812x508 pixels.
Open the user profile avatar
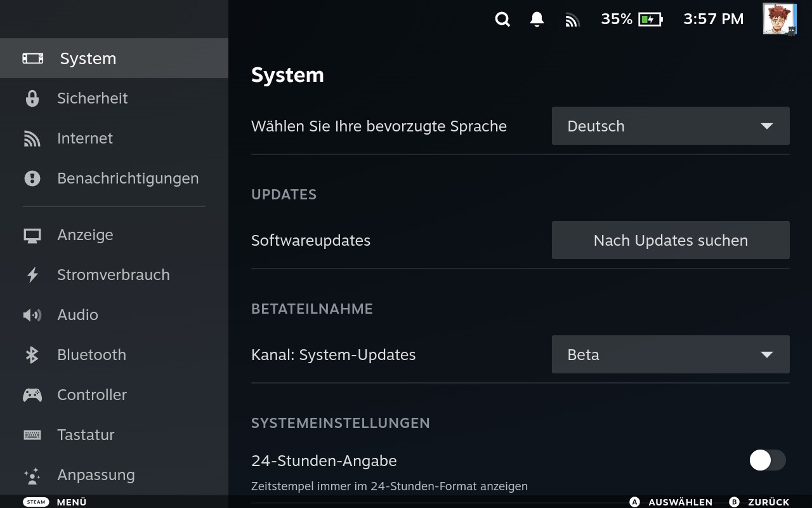[779, 19]
